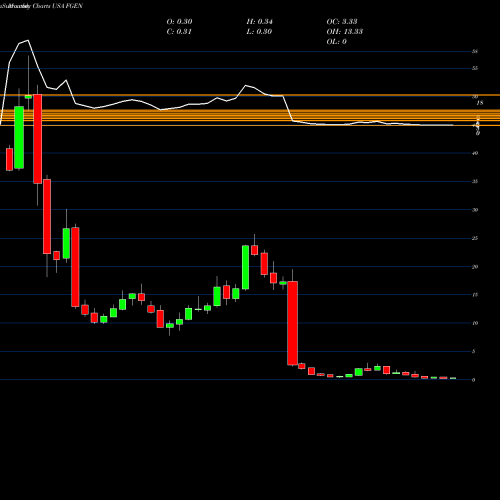Click the peak of the white indicator line

(x=28, y=40)
